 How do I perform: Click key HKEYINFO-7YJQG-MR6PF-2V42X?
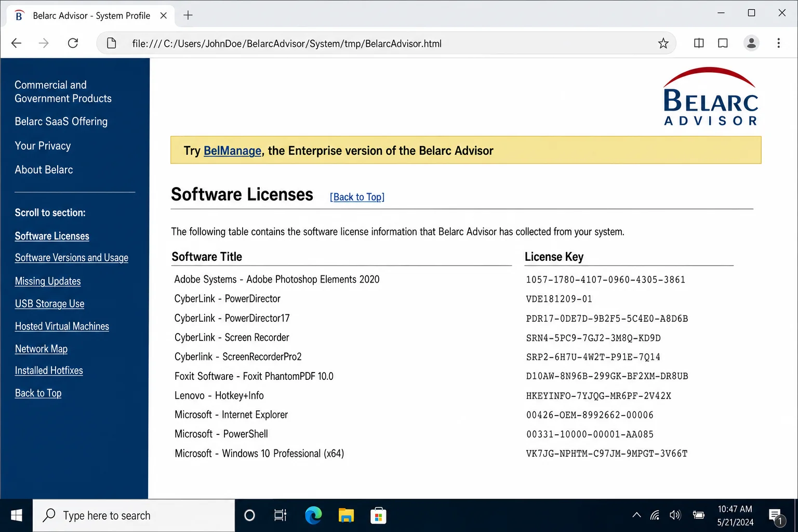[x=598, y=396]
